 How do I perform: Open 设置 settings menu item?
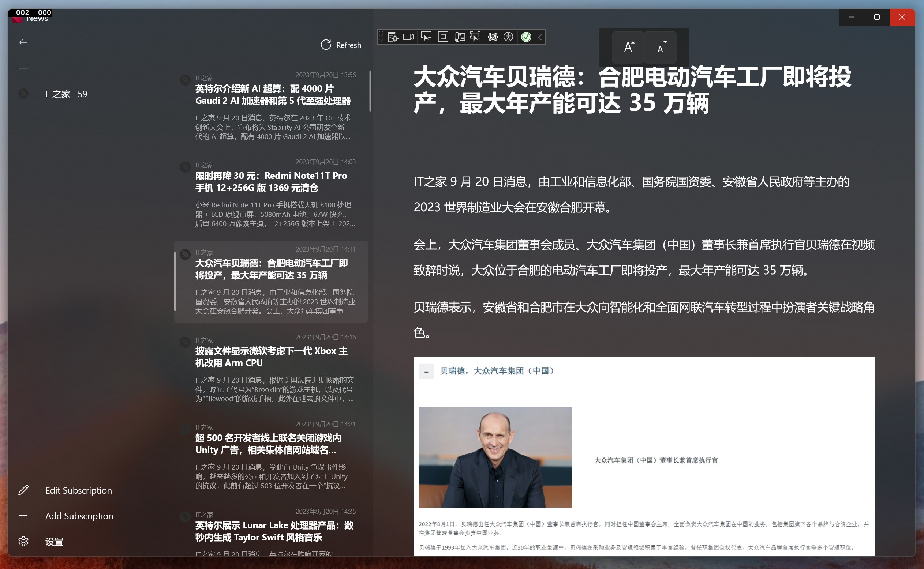point(54,542)
